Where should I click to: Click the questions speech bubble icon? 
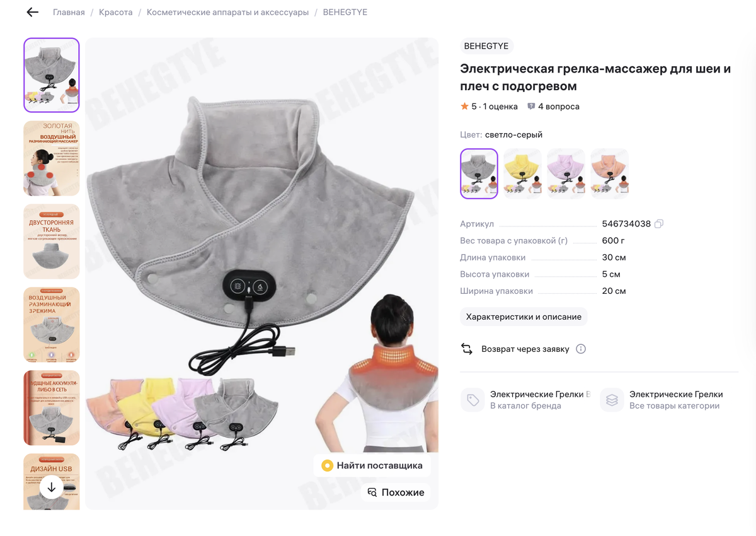click(x=531, y=107)
